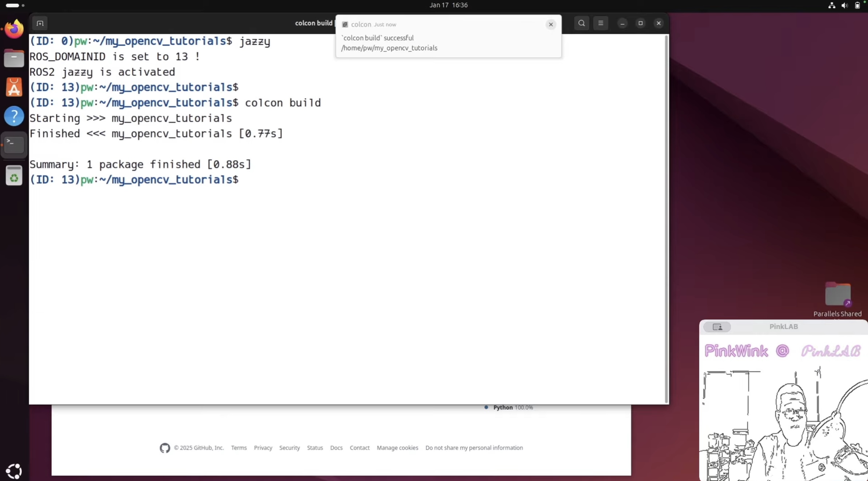The image size is (868, 481).
Task: Open Ubuntu App Center in dock
Action: pos(14,87)
